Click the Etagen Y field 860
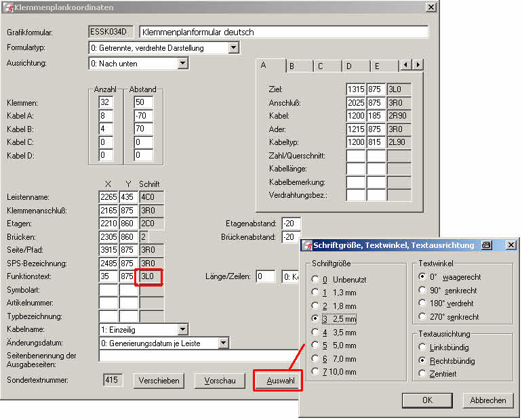522x420 pixels. [x=129, y=224]
